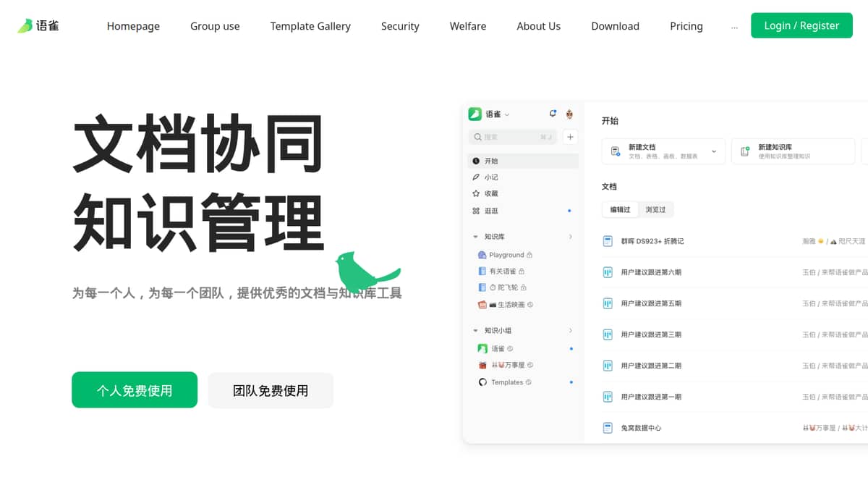Click the 开始 heading in main panel

pyautogui.click(x=610, y=121)
